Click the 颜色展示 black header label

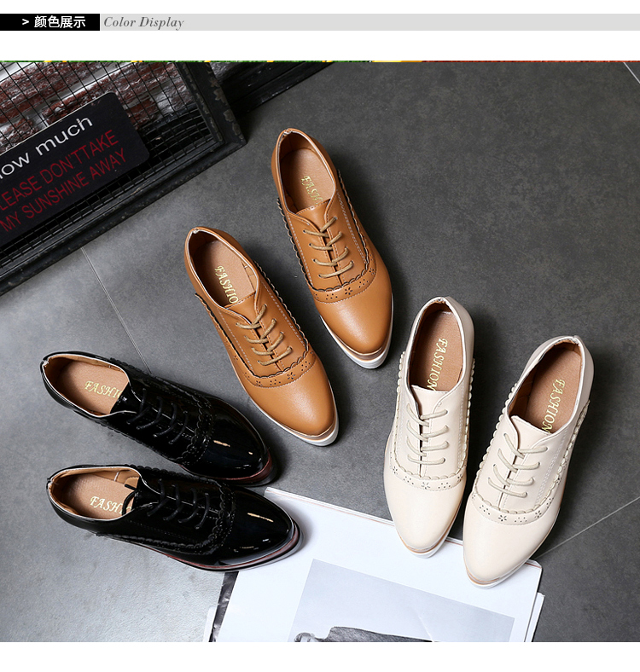pyautogui.click(x=58, y=22)
